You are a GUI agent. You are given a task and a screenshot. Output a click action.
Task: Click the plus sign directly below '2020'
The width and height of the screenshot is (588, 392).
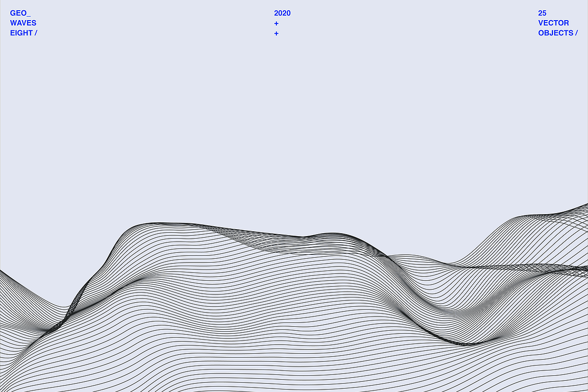coord(276,24)
